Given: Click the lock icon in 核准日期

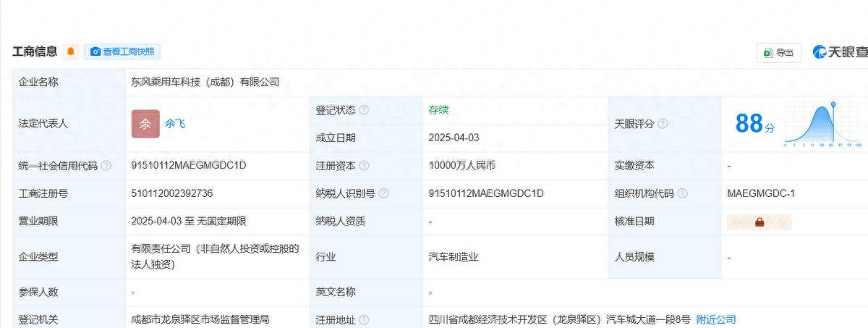Looking at the screenshot, I should click(x=759, y=222).
